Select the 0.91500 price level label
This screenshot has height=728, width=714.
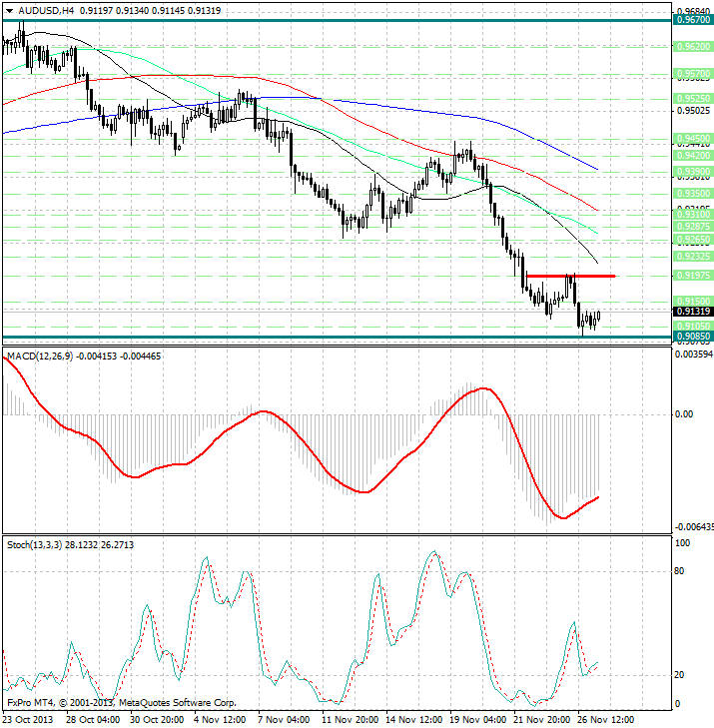[x=693, y=301]
